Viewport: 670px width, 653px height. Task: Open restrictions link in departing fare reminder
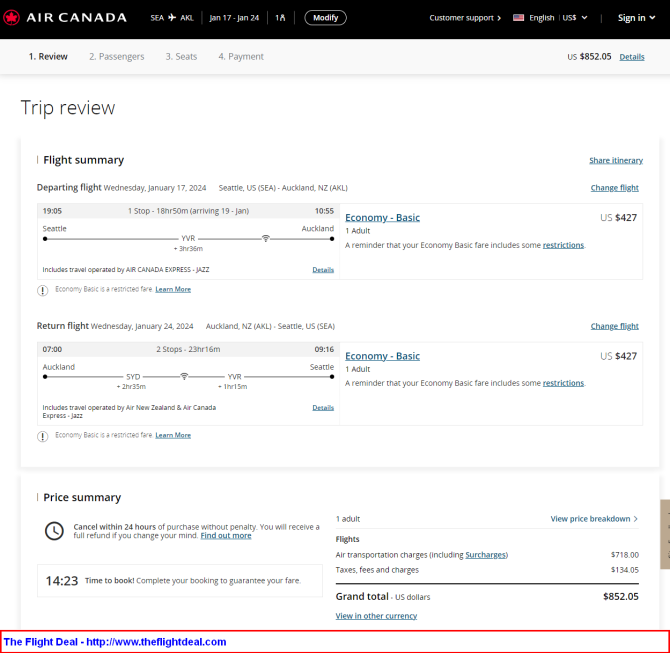click(563, 245)
